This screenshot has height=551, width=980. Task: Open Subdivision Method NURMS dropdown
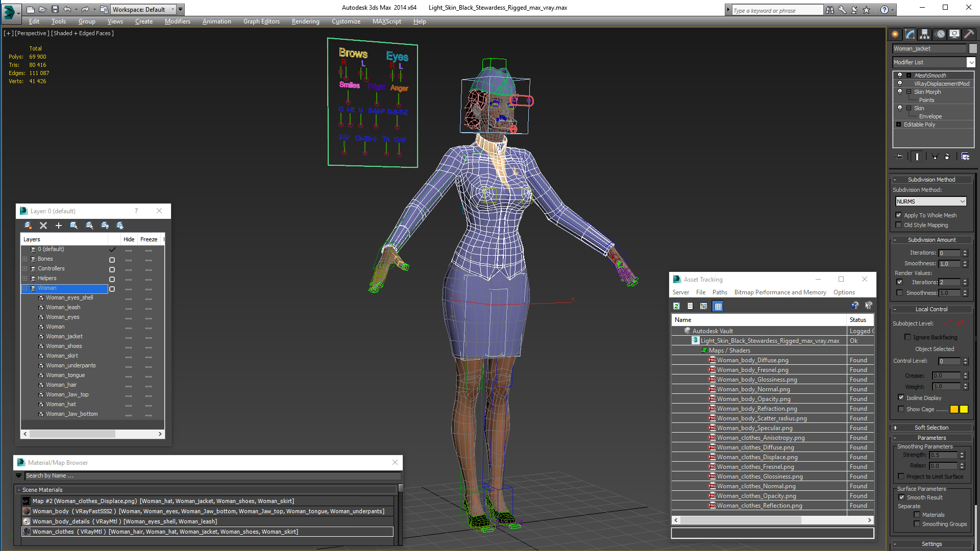pos(931,202)
